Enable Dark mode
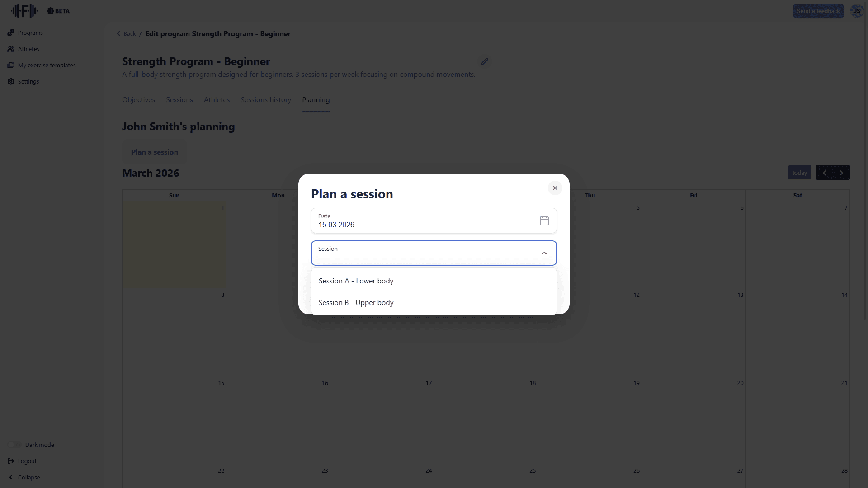The image size is (868, 488). [14, 444]
